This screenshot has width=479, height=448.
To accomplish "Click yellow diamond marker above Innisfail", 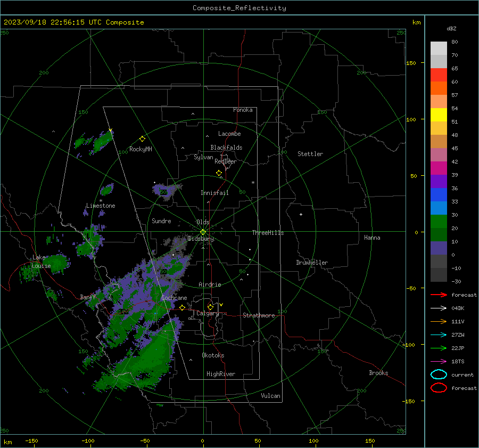I will [x=219, y=173].
